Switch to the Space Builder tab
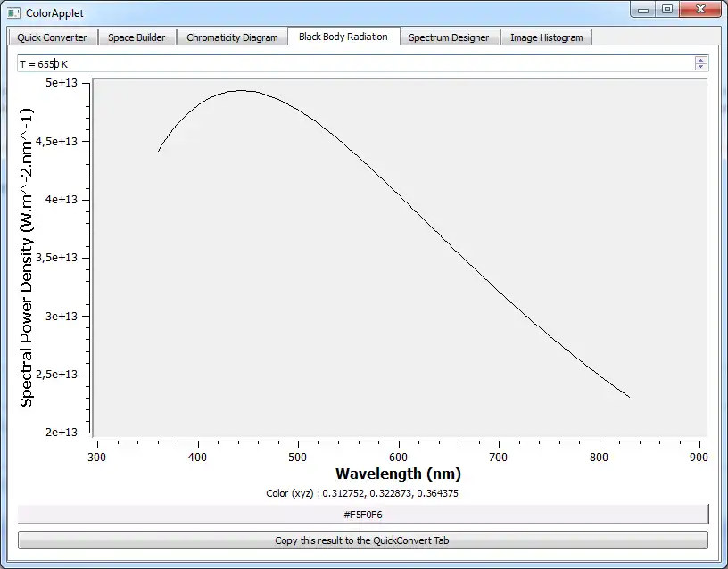 point(136,37)
